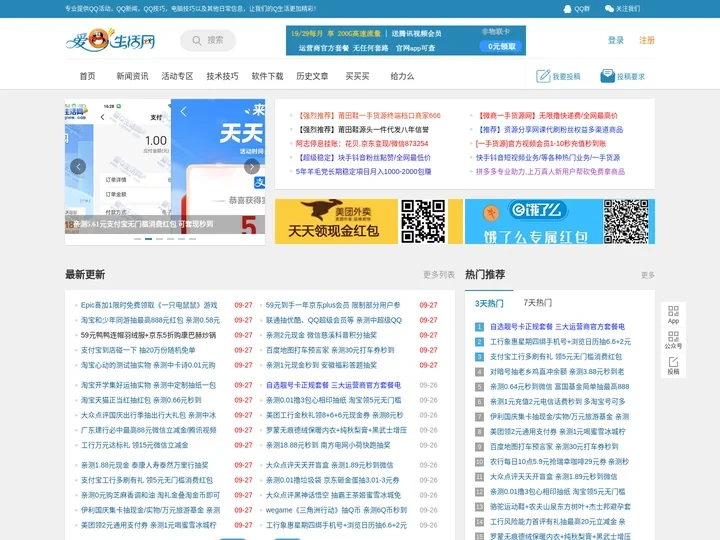Open the 给力么 navigation item

tap(402, 76)
